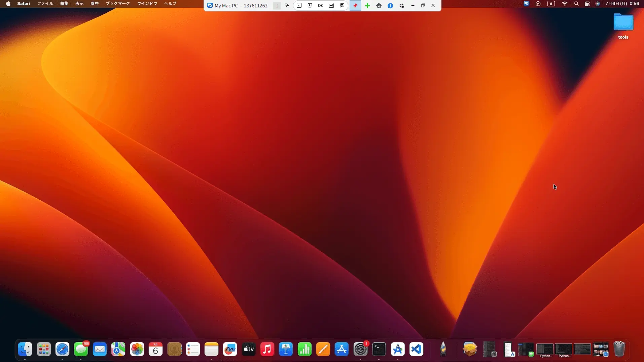Open the AI keyboard icon in session toolbar
Viewport: 644px width, 362px height.
(x=331, y=6)
